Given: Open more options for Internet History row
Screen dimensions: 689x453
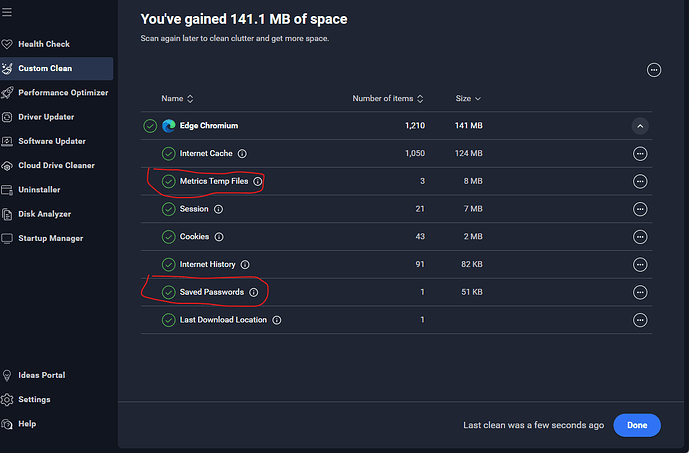Looking at the screenshot, I should [x=640, y=265].
